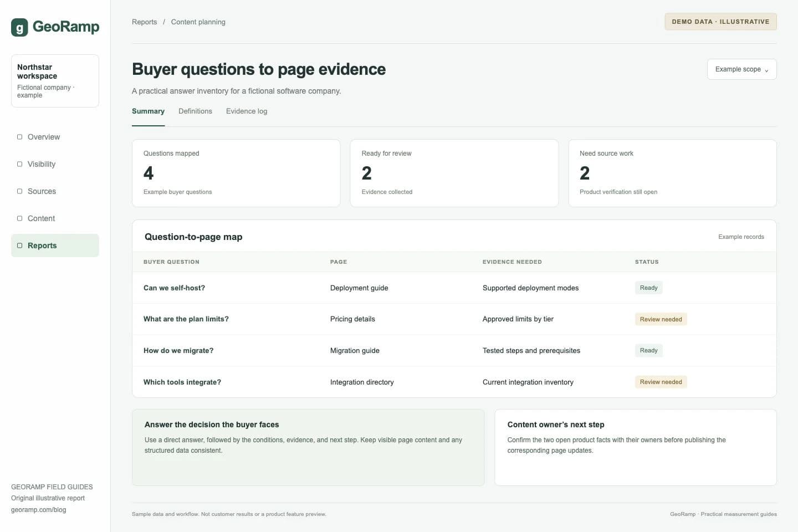The height and width of the screenshot is (532, 798).
Task: Click the square icon beside Reports
Action: [x=20, y=245]
